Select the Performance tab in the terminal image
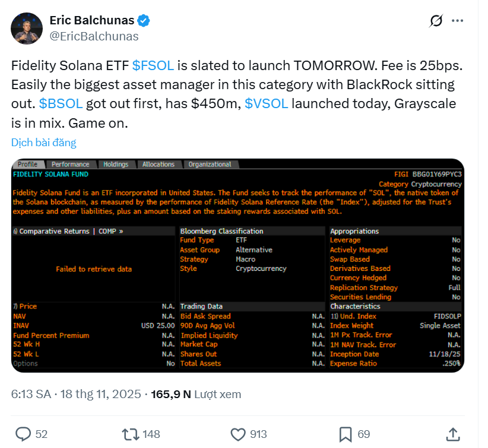The image size is (488, 448). click(70, 165)
